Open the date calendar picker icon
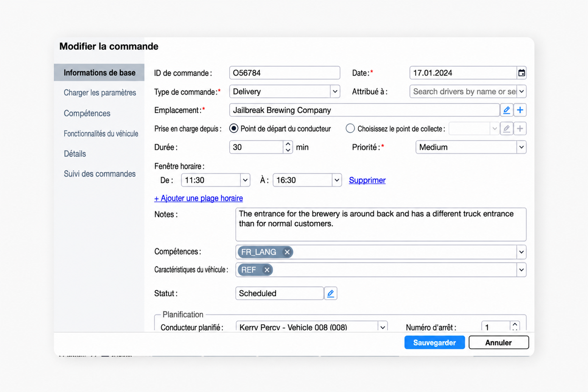The image size is (588, 392). pos(521,73)
